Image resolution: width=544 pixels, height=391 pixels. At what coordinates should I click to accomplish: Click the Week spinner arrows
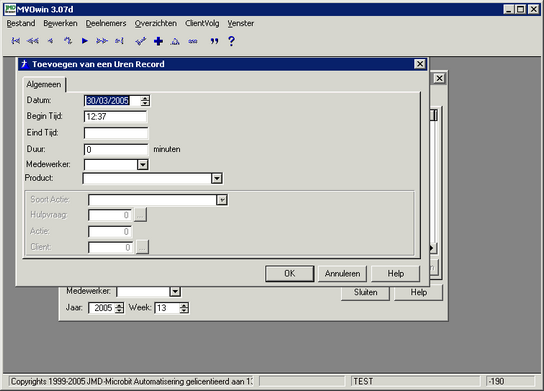tap(184, 308)
